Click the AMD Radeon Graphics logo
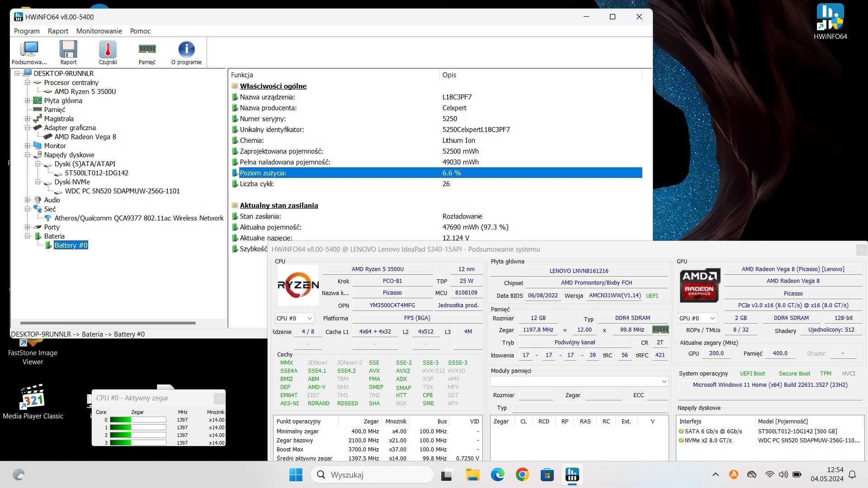 point(699,285)
